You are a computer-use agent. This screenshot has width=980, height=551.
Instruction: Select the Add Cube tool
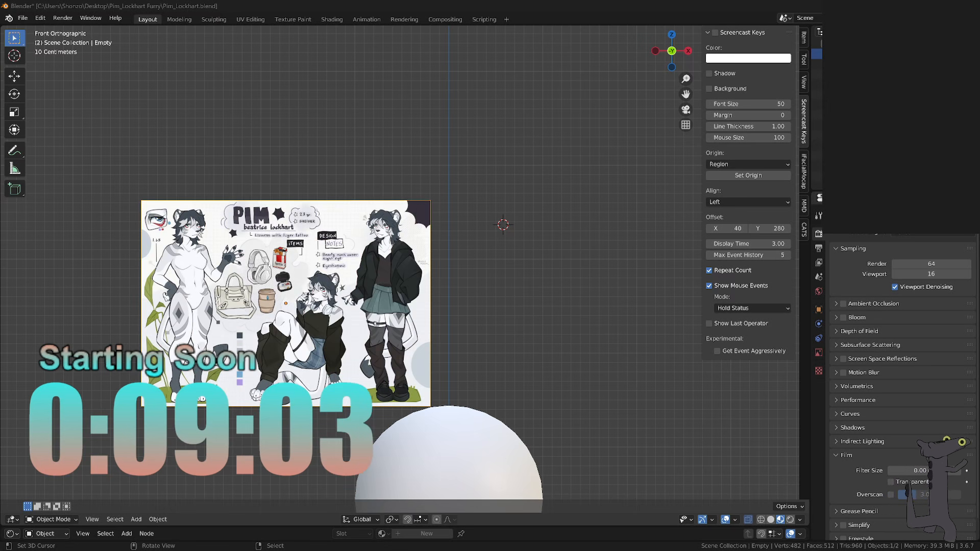(14, 189)
